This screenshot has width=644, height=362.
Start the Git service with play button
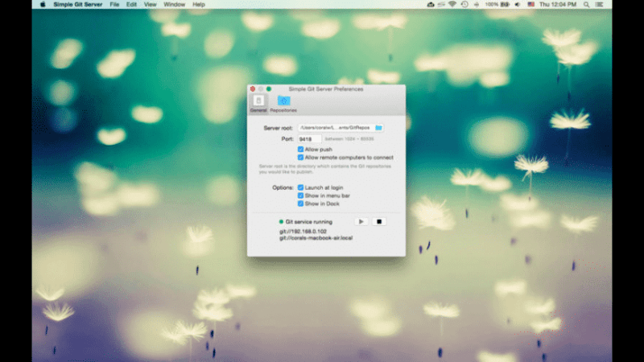[361, 222]
